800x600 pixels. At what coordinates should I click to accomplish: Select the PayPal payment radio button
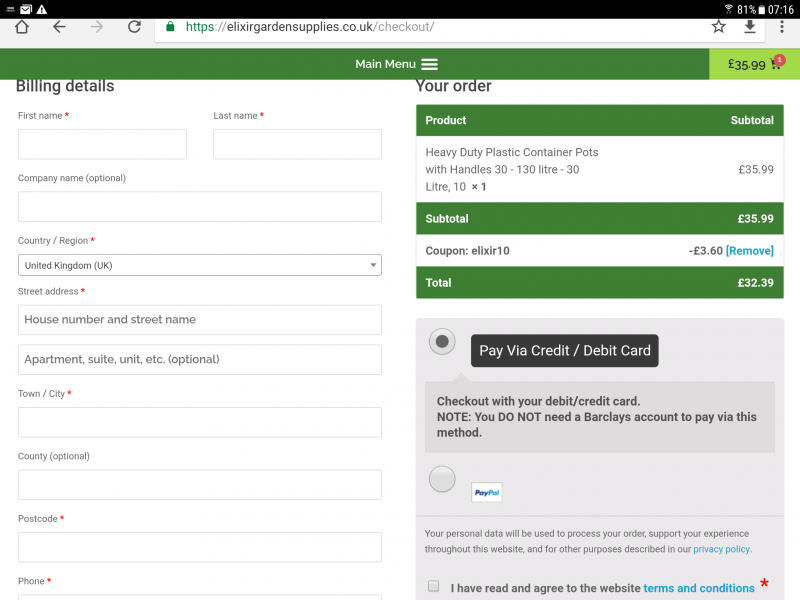[x=442, y=480]
